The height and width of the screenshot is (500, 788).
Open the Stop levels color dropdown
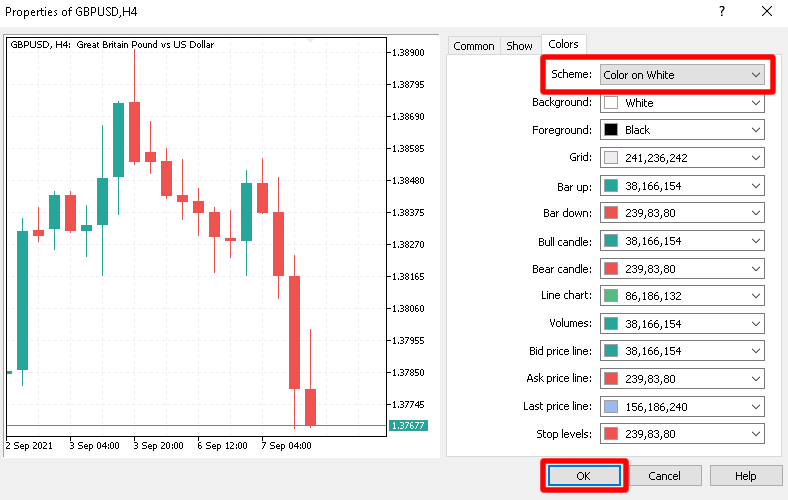682,434
